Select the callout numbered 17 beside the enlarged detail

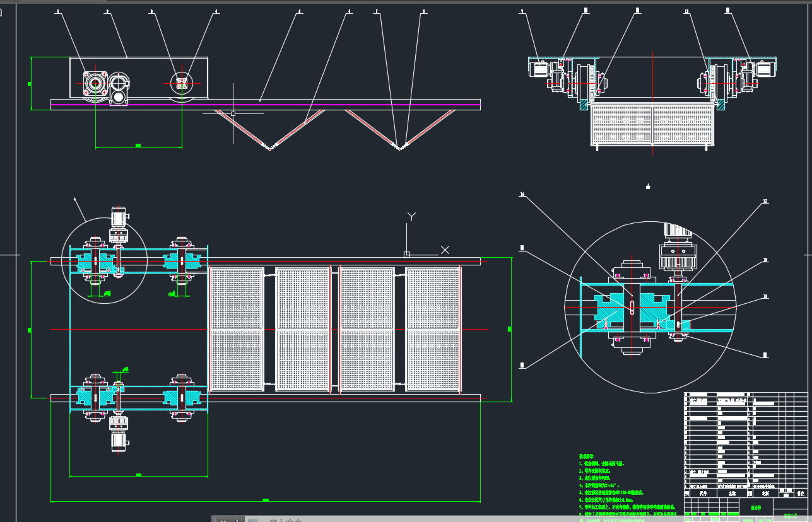point(765,202)
